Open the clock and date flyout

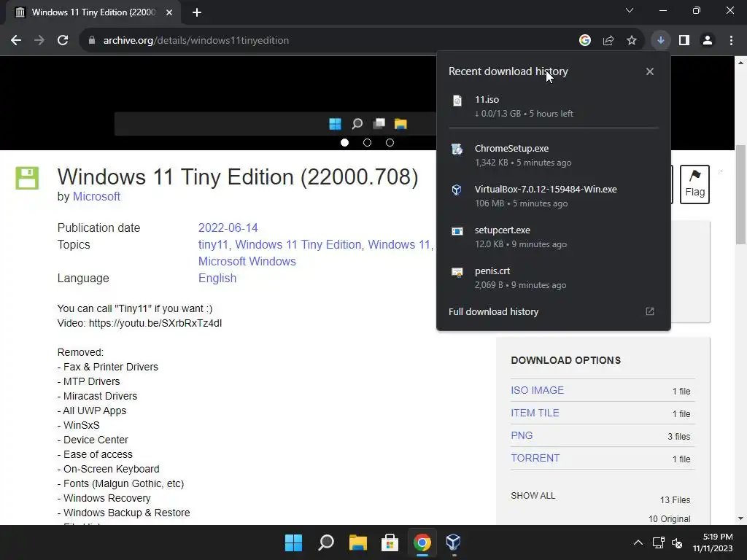[x=713, y=542]
